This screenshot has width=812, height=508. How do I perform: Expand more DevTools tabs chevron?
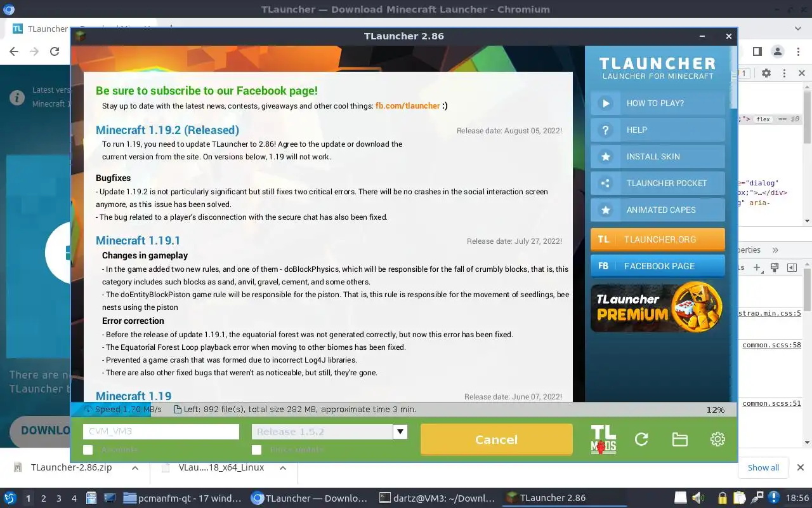[x=775, y=250]
